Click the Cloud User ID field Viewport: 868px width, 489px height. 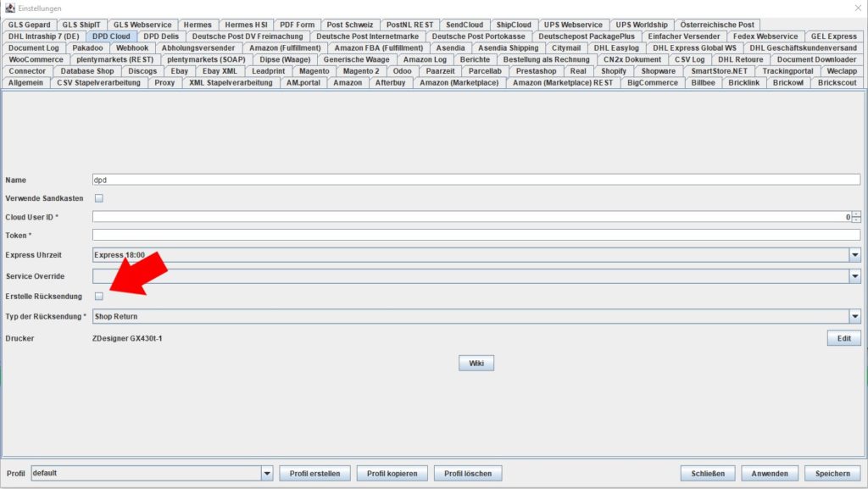click(471, 217)
